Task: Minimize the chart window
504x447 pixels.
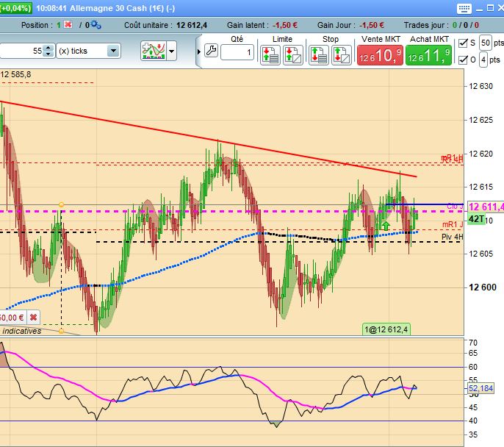Action: pyautogui.click(x=479, y=9)
